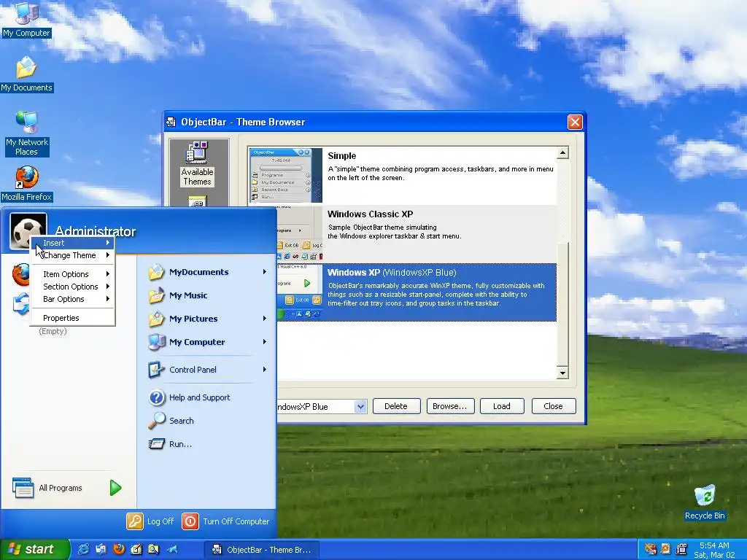Click the Load button to apply theme
The image size is (747, 560).
point(502,406)
